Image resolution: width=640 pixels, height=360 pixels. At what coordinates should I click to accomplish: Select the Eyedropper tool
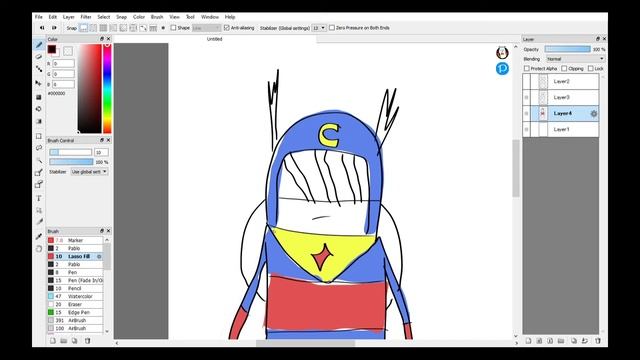click(39, 236)
